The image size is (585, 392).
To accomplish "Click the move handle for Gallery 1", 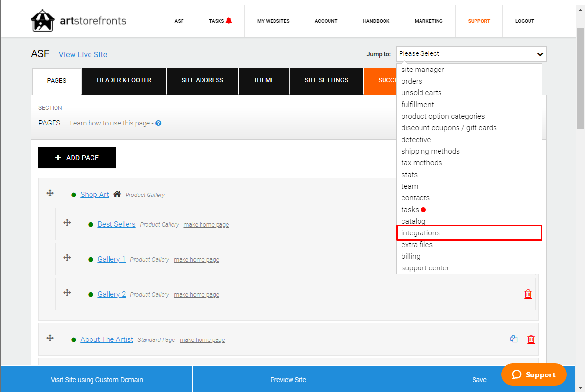I will 67,258.
